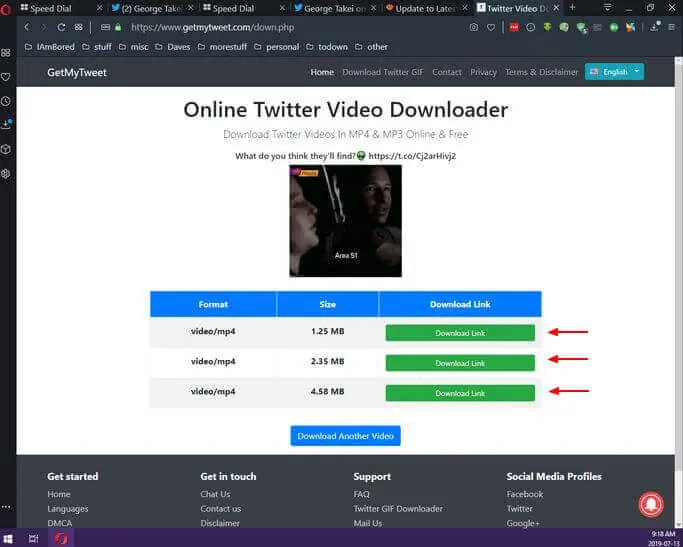
Task: Go forward to next page
Action: pyautogui.click(x=44, y=27)
